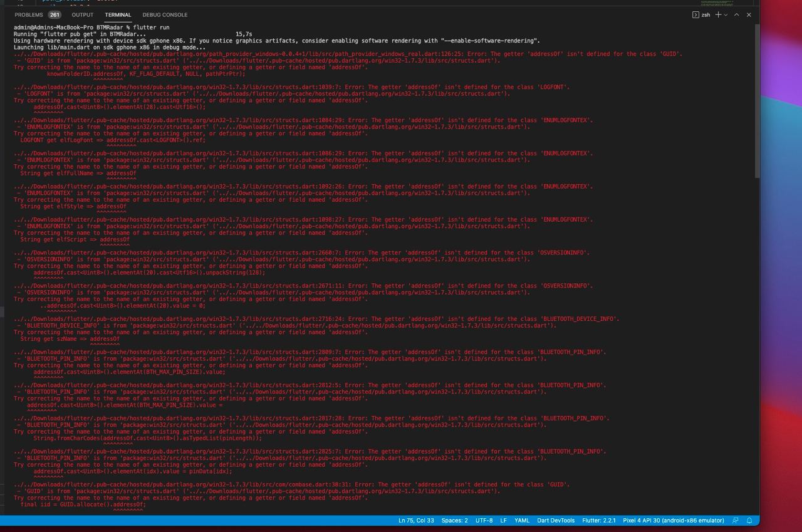Click the 'Running "flutter pub get"' line
The image size is (802, 532).
coord(133,34)
